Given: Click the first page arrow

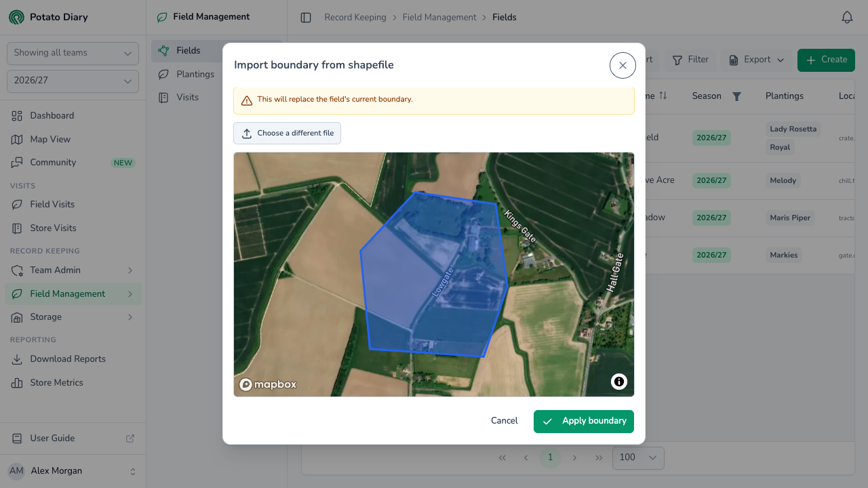Looking at the screenshot, I should click(x=502, y=457).
